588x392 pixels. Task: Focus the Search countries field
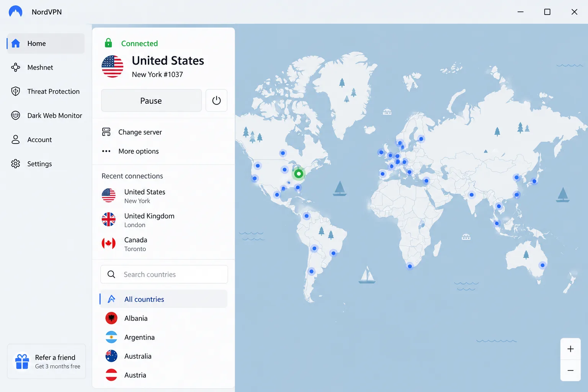[x=164, y=274]
